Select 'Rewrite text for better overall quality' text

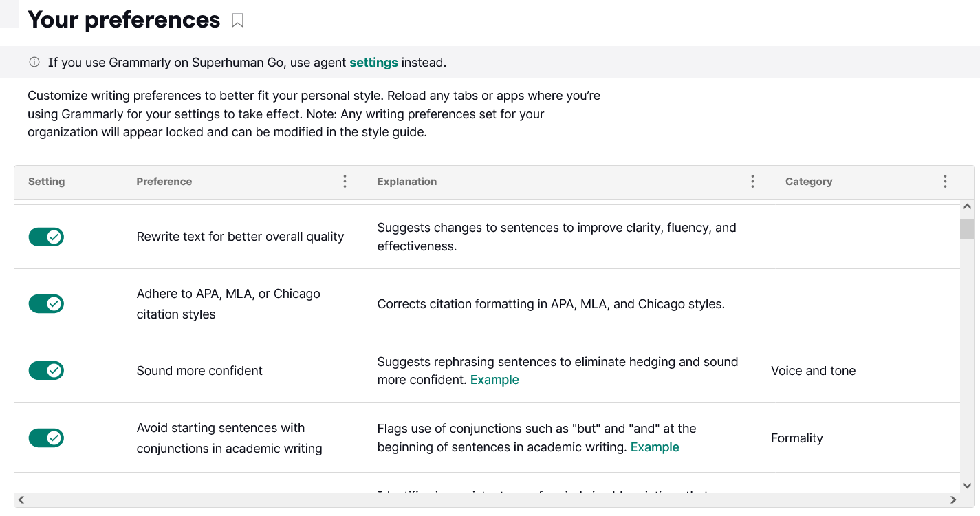coord(240,237)
